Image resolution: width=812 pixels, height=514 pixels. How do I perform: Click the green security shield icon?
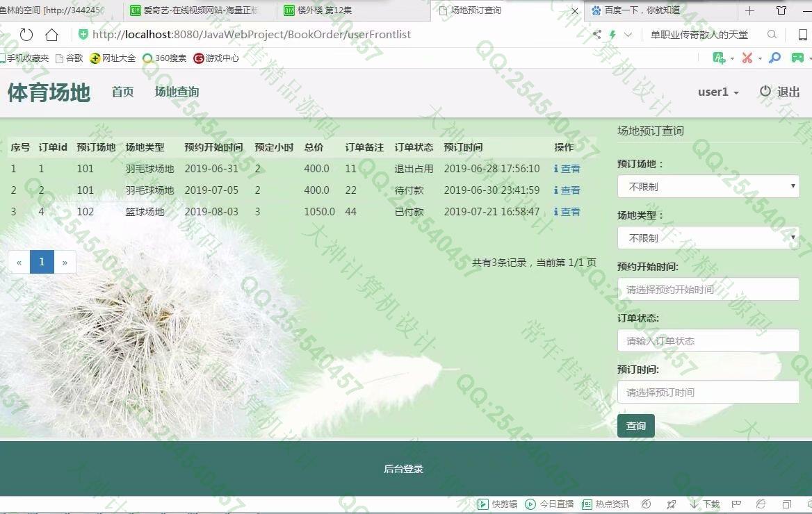[x=83, y=35]
